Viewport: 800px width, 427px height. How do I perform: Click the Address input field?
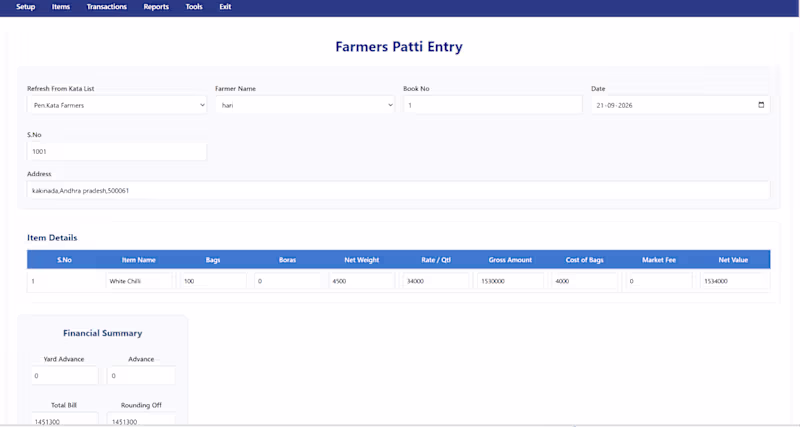(x=398, y=190)
